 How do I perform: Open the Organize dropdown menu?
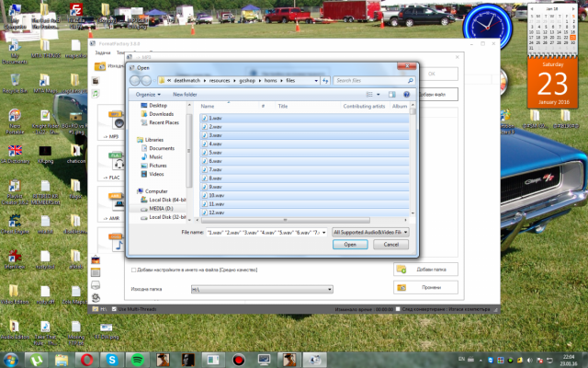(x=149, y=94)
